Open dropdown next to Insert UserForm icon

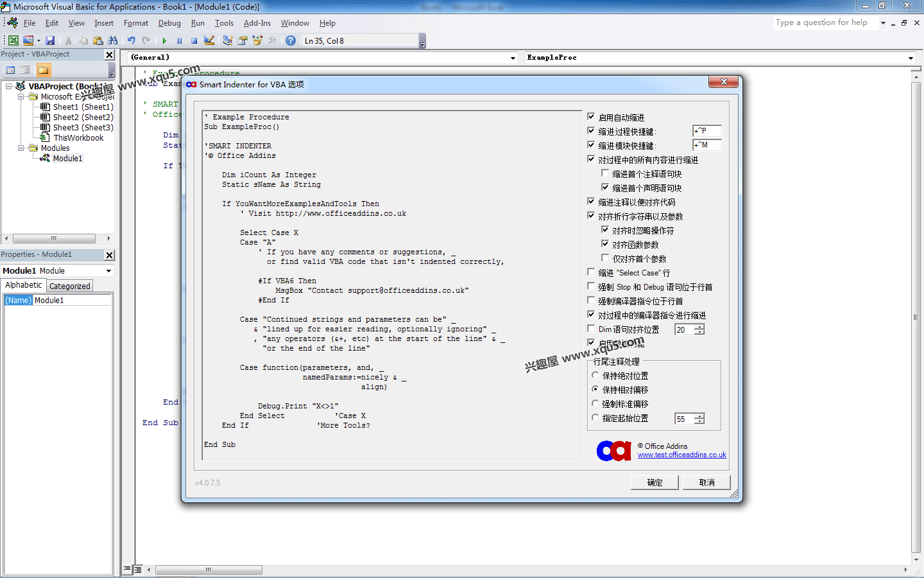[x=38, y=40]
